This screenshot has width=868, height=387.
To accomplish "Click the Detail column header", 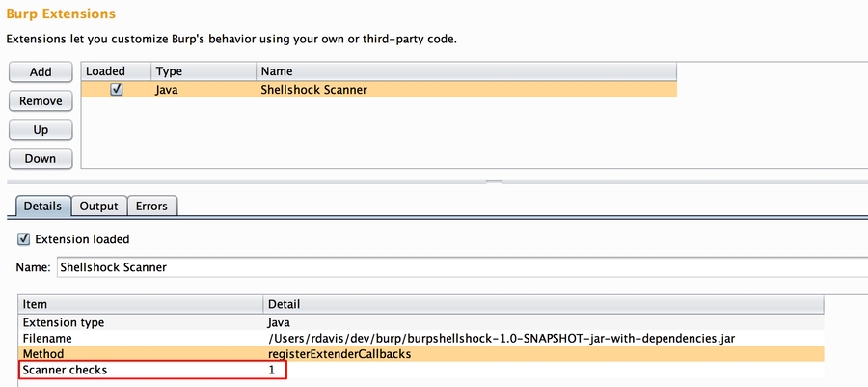I will click(x=540, y=304).
